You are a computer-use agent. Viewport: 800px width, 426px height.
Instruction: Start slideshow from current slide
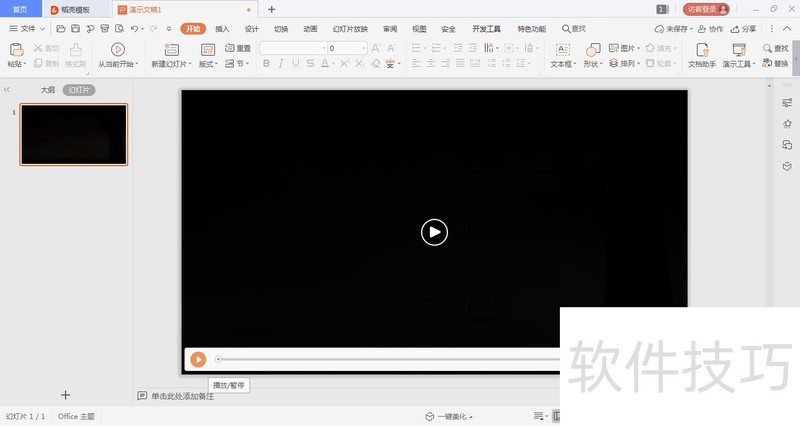118,49
